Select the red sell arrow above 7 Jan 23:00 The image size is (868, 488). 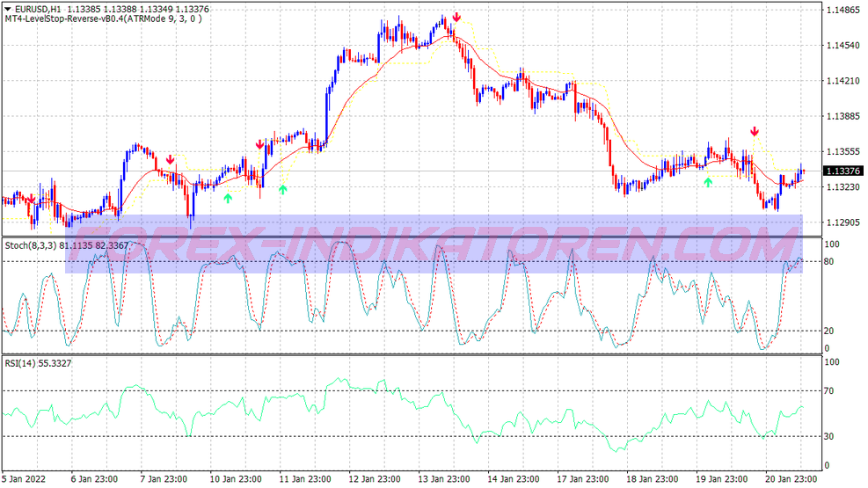pos(170,160)
